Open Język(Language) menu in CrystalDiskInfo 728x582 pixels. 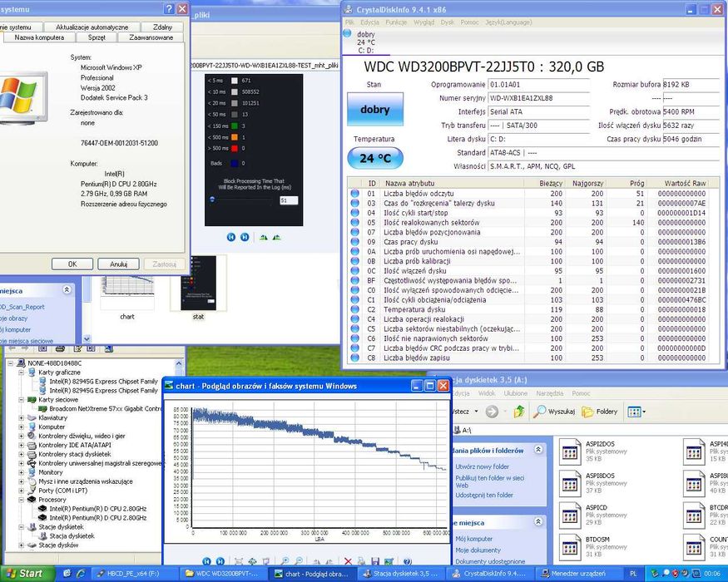click(x=508, y=22)
